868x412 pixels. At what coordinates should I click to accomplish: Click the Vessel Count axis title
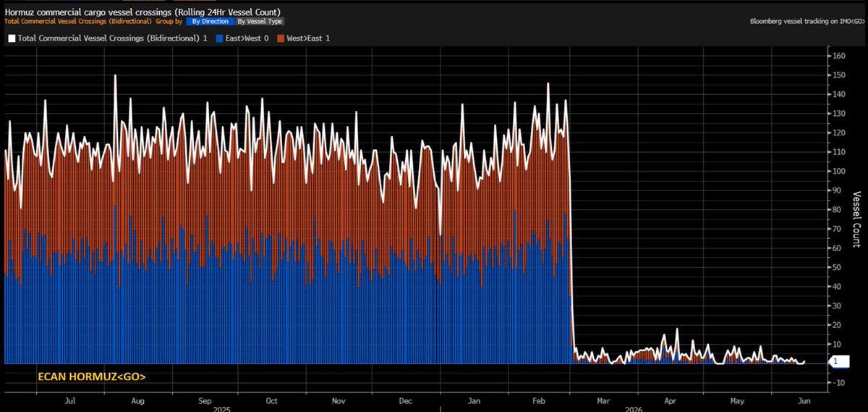point(857,219)
